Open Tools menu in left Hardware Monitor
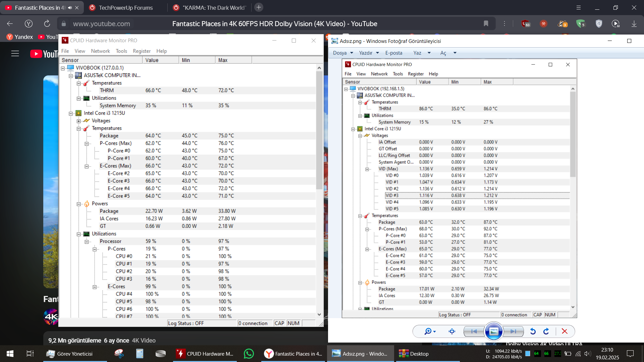Viewport: 644px width, 362px height. [121, 51]
